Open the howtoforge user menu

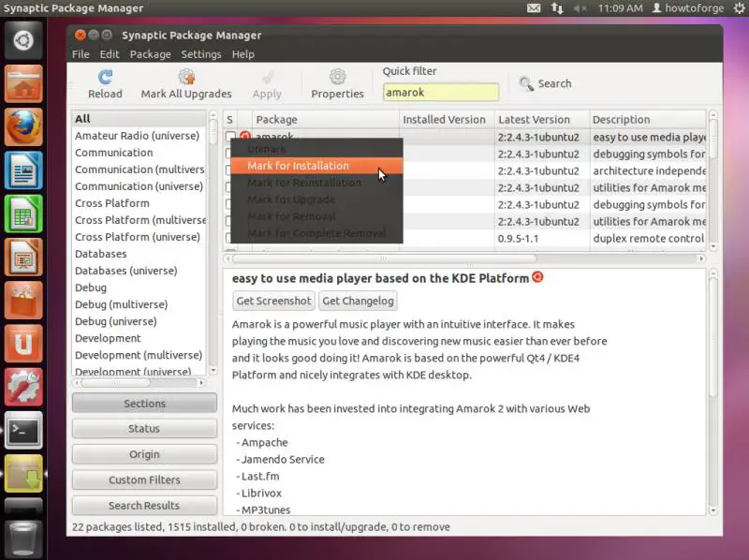pos(688,8)
